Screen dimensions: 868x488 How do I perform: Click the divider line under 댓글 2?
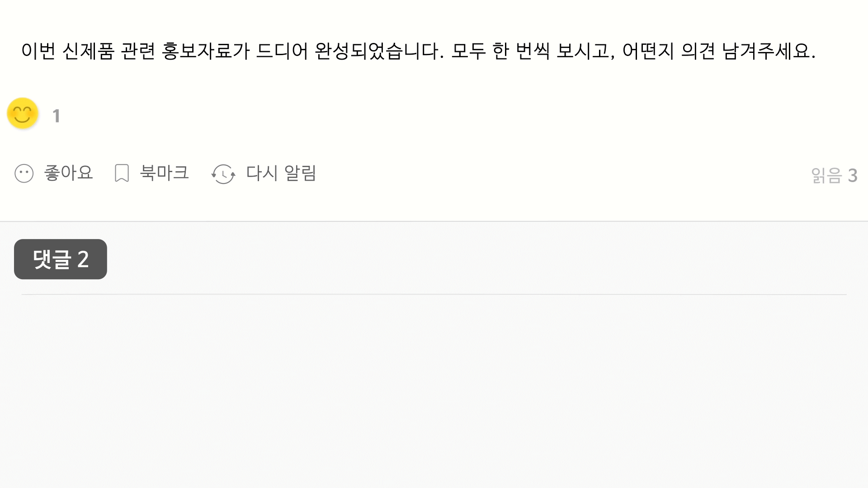pyautogui.click(x=434, y=295)
